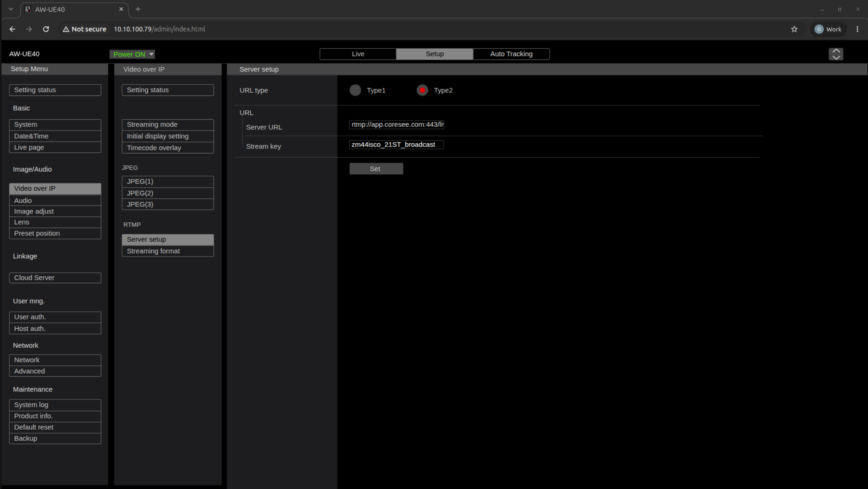Select the Type2 URL type
The image size is (868, 489).
(x=422, y=90)
